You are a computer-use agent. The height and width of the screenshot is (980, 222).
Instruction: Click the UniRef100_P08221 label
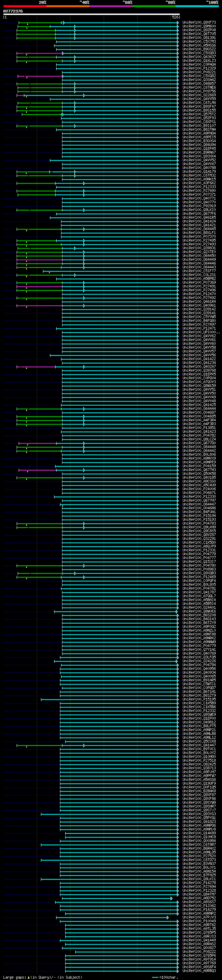click(x=199, y=72)
